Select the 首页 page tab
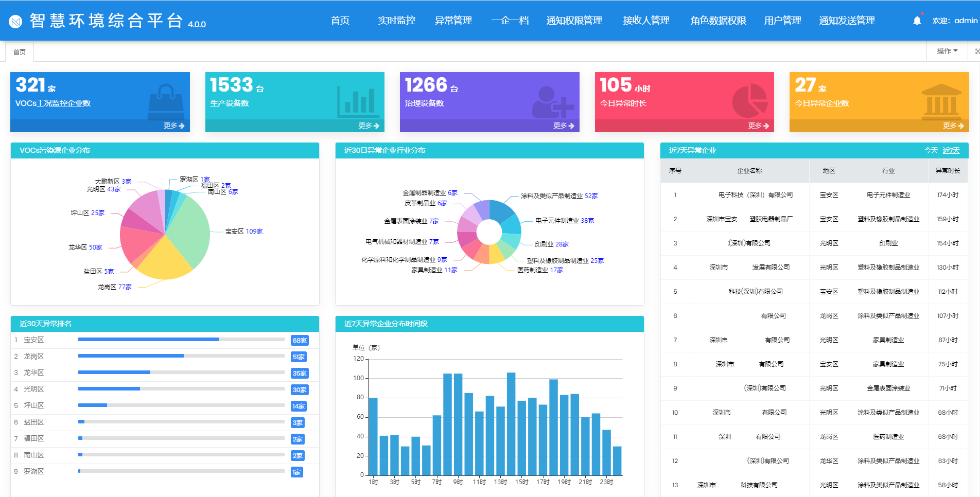The width and height of the screenshot is (980, 497). pos(20,52)
